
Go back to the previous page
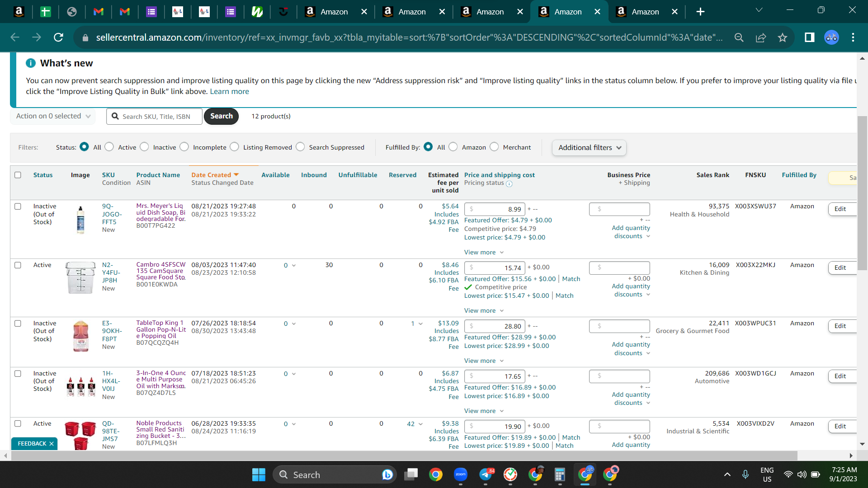click(x=15, y=38)
